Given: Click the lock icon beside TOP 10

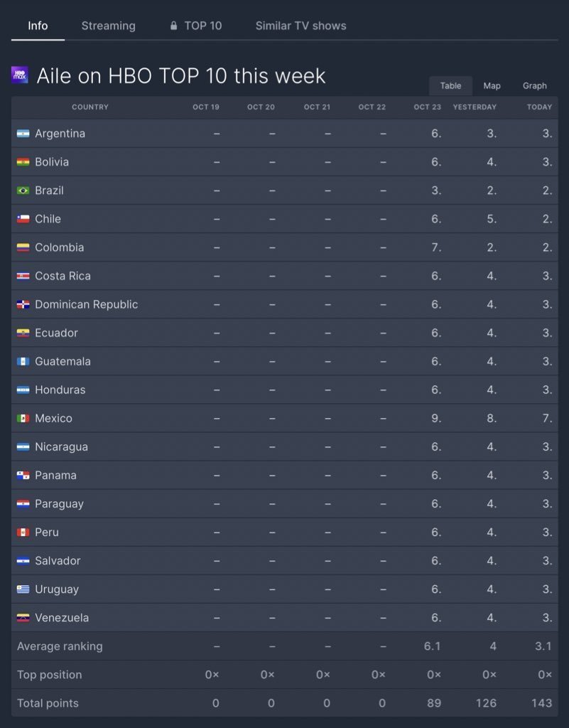Looking at the screenshot, I should 173,26.
